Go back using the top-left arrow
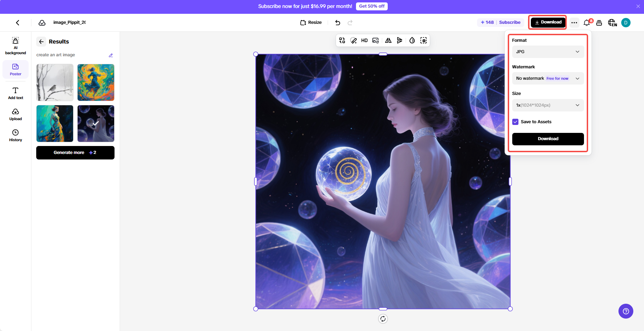 click(18, 22)
